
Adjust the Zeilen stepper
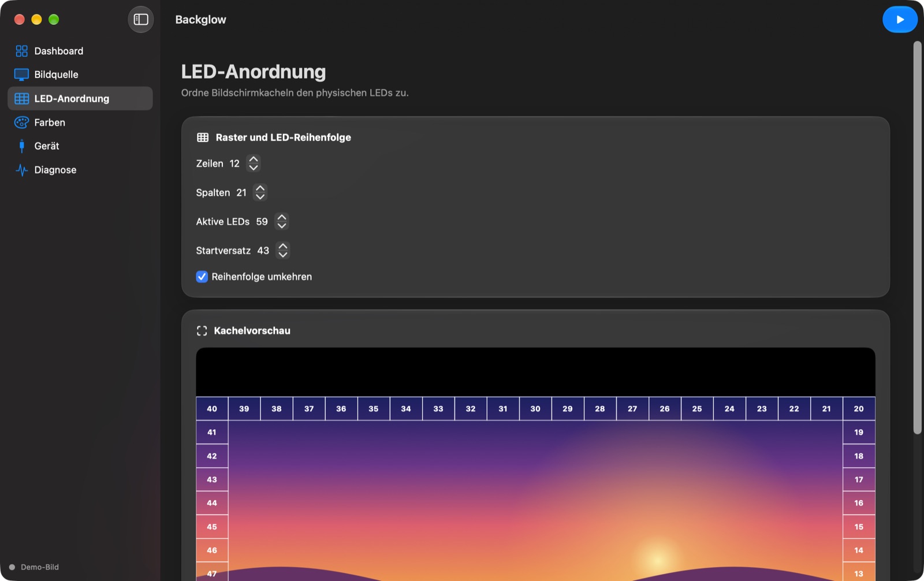point(254,163)
